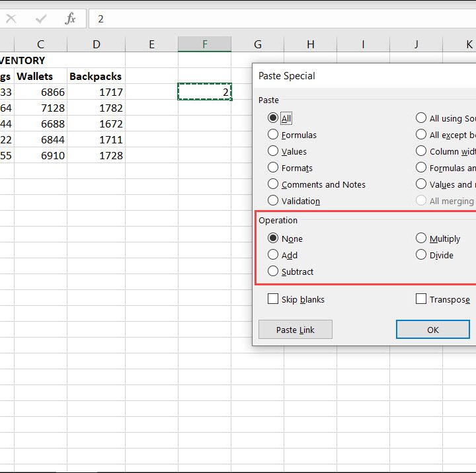Select column D header

[97, 44]
